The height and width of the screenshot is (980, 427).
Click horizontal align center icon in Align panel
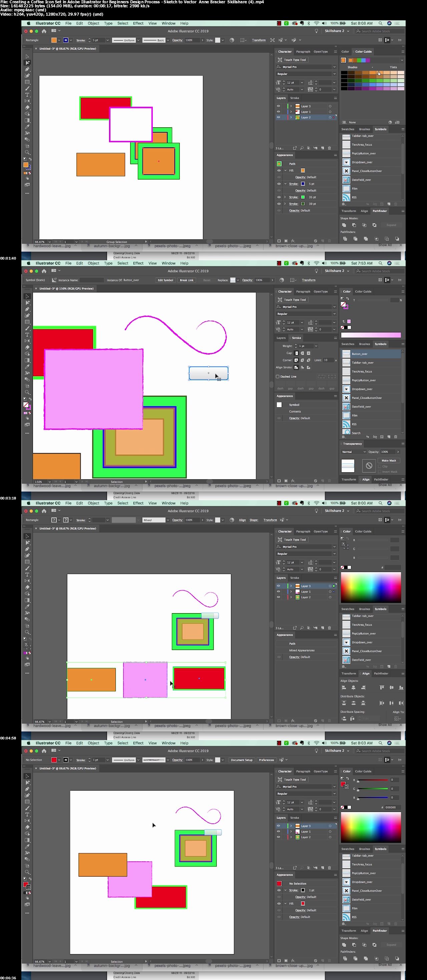[x=354, y=687]
